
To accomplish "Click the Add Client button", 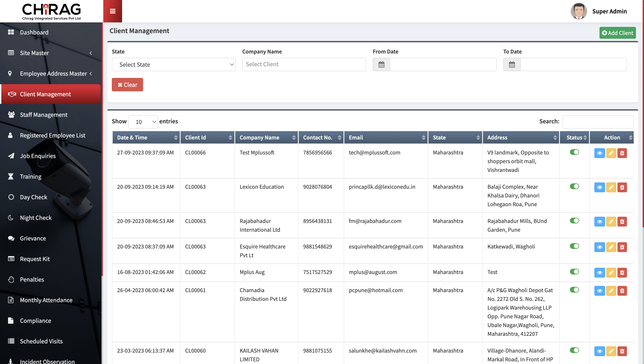I will point(617,33).
